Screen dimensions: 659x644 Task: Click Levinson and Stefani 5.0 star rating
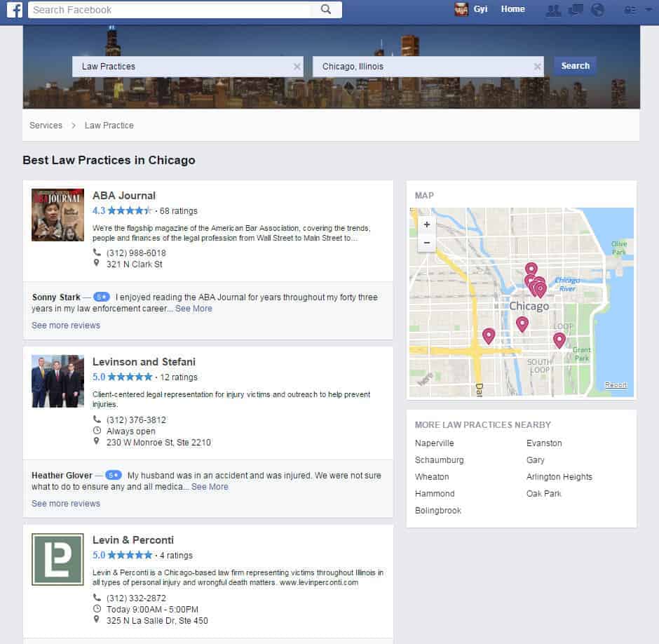122,377
